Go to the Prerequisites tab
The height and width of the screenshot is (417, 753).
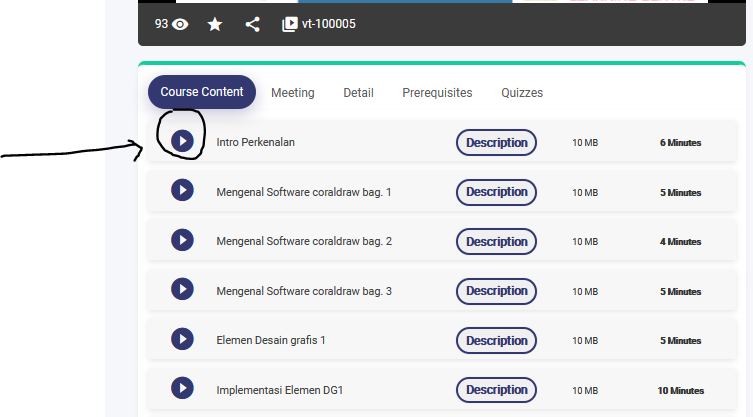pyautogui.click(x=437, y=92)
